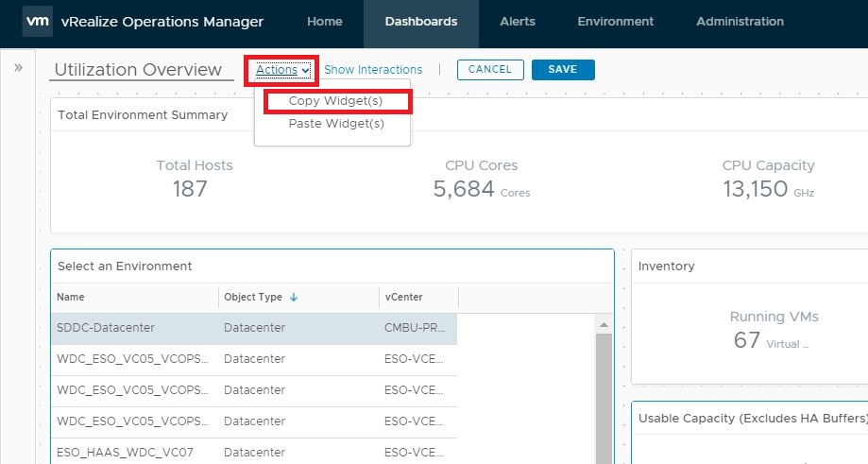
Task: Click the scrollbar up arrow in environment list
Action: click(x=604, y=325)
